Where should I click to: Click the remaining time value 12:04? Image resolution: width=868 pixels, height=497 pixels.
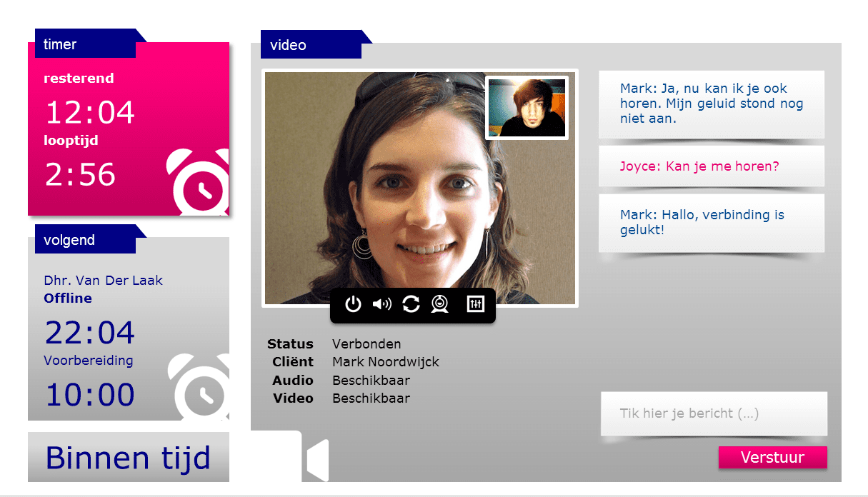coord(90,113)
